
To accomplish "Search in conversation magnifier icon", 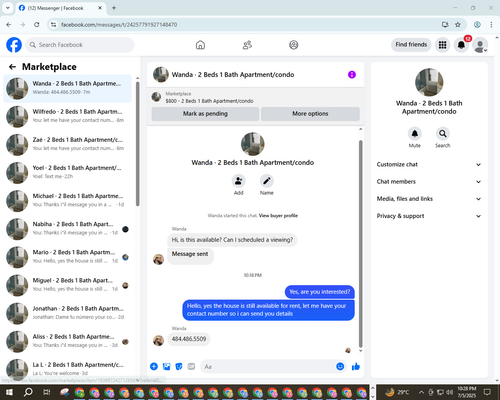I will [x=443, y=134].
